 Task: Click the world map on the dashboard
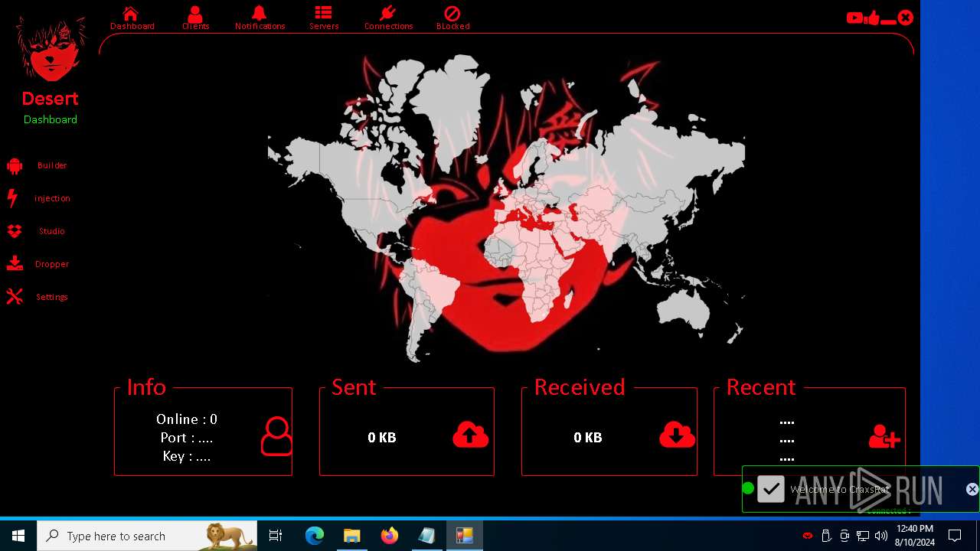(506, 208)
